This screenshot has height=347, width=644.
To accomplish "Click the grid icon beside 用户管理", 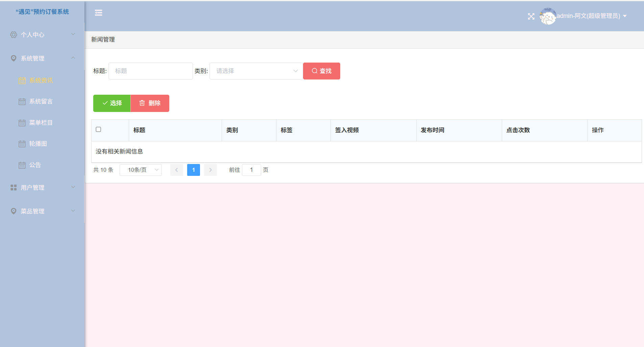I will click(x=14, y=187).
